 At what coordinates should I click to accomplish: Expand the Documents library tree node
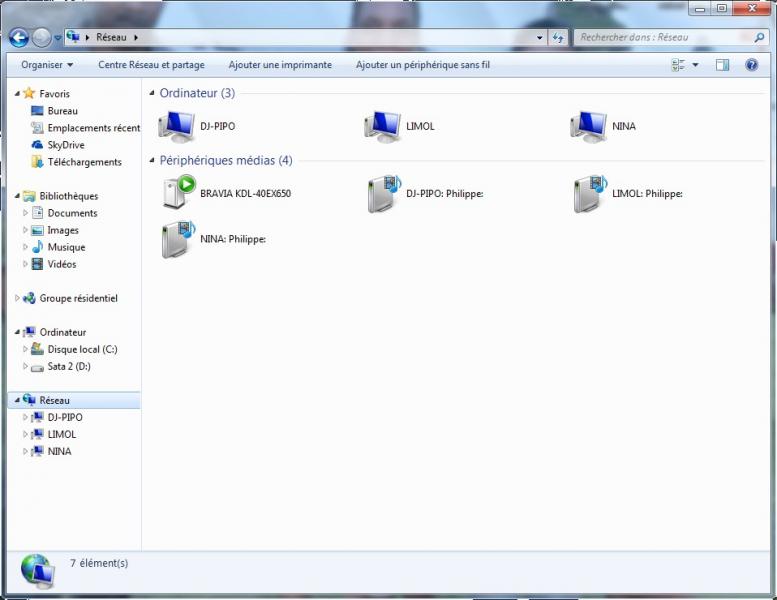tap(26, 213)
